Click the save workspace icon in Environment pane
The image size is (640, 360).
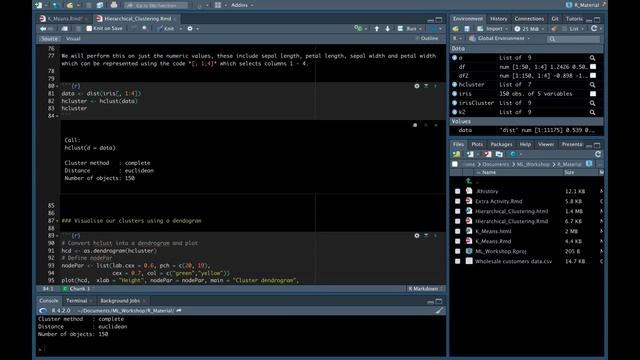[467, 29]
